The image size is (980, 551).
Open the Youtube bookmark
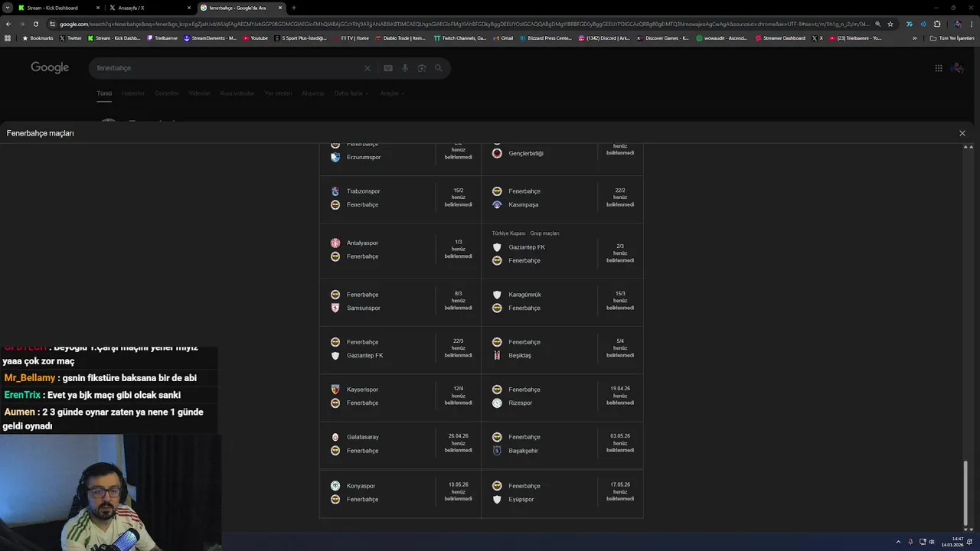pos(256,38)
